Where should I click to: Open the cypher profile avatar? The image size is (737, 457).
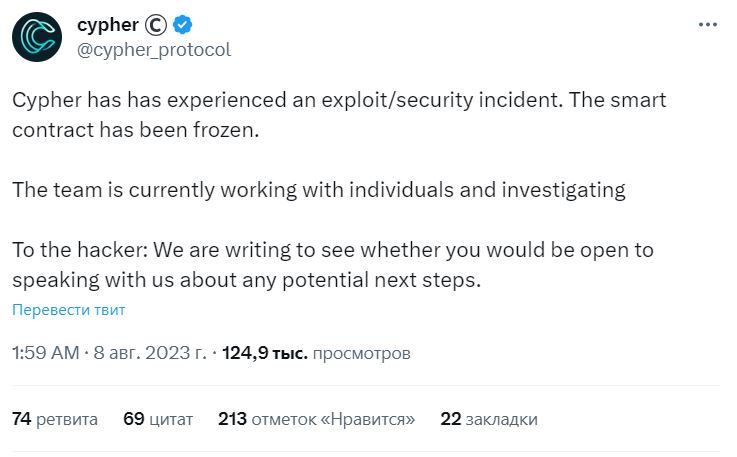(37, 37)
